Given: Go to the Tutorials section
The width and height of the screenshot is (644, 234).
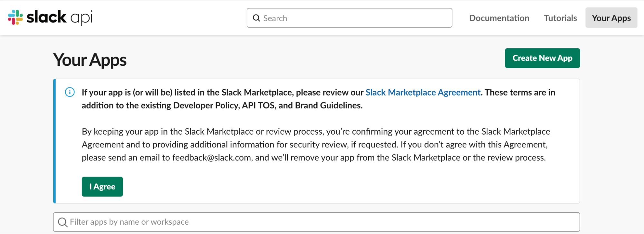Looking at the screenshot, I should point(560,18).
